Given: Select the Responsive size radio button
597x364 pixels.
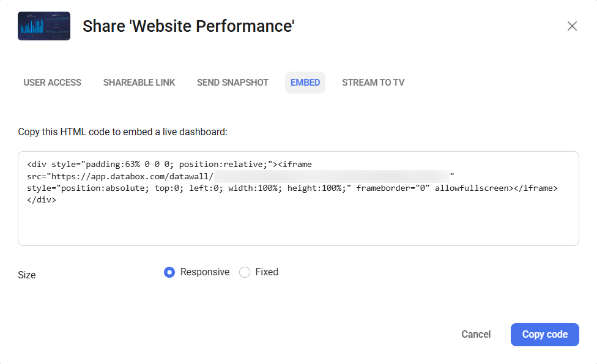Looking at the screenshot, I should point(169,272).
